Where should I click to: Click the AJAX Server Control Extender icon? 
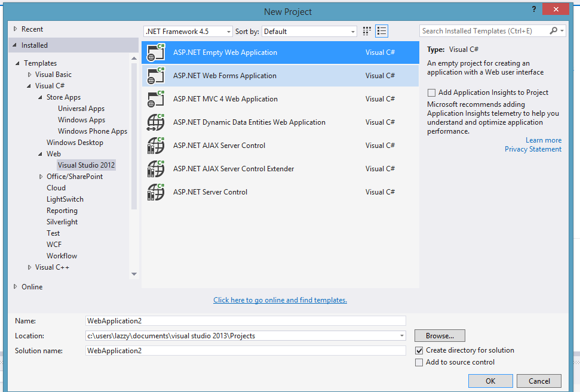click(x=155, y=169)
